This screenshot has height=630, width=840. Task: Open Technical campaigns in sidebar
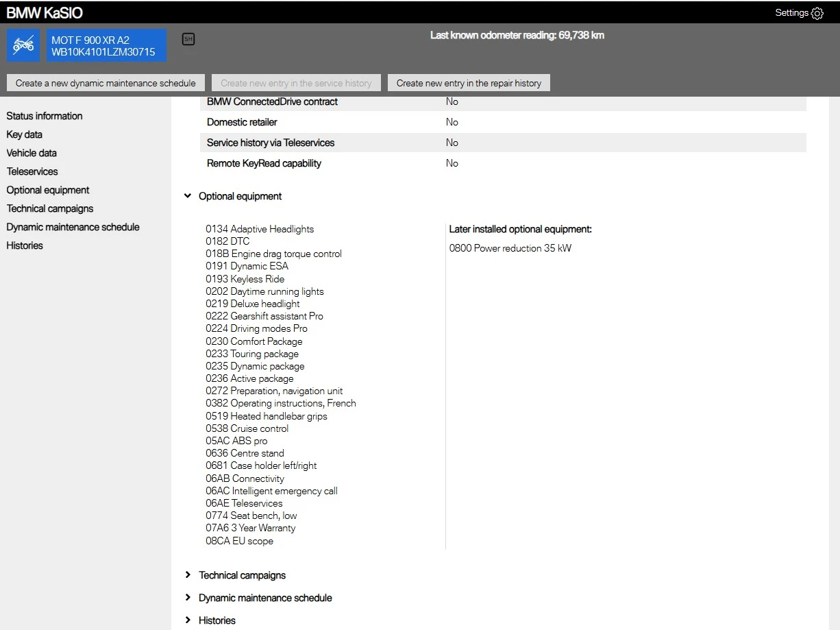pyautogui.click(x=50, y=208)
